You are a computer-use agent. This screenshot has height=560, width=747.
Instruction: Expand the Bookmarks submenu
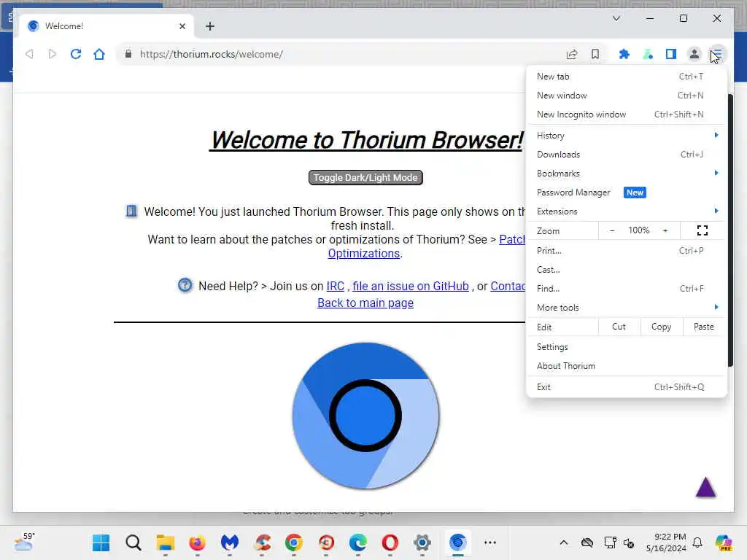627,174
